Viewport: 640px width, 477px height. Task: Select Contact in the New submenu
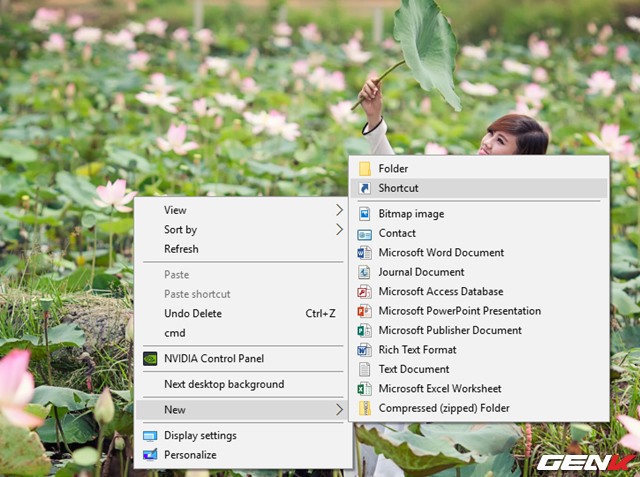click(479, 233)
